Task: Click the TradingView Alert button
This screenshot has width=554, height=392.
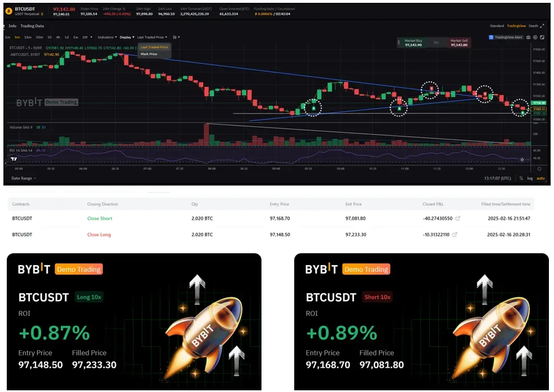Action: coord(505,37)
